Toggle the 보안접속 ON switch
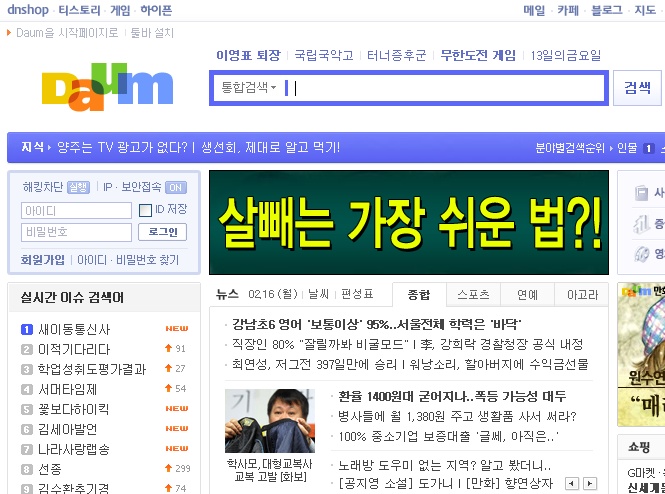665x494 pixels. pyautogui.click(x=176, y=187)
